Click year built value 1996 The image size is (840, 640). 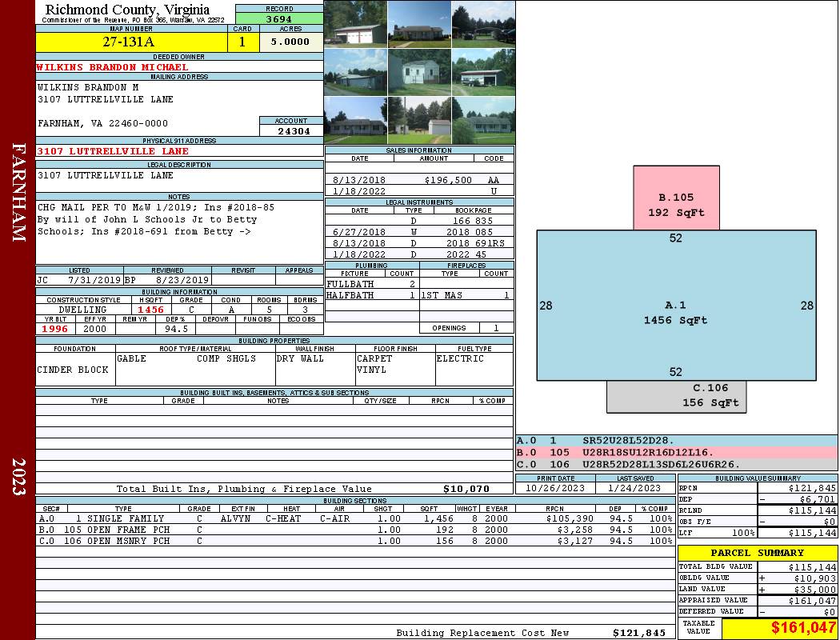pyautogui.click(x=54, y=329)
